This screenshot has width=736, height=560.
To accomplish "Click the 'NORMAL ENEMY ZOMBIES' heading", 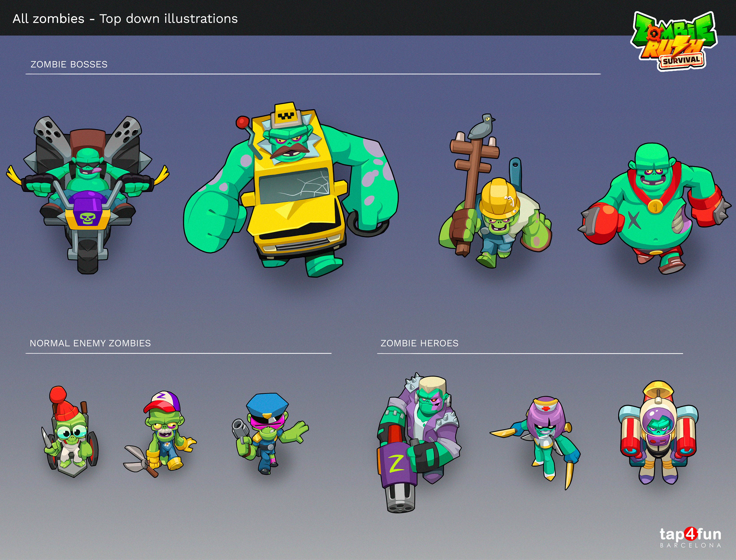I will click(90, 343).
